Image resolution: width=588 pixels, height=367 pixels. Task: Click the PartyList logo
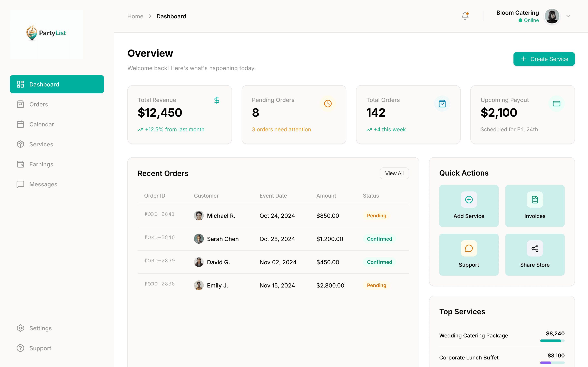46,33
